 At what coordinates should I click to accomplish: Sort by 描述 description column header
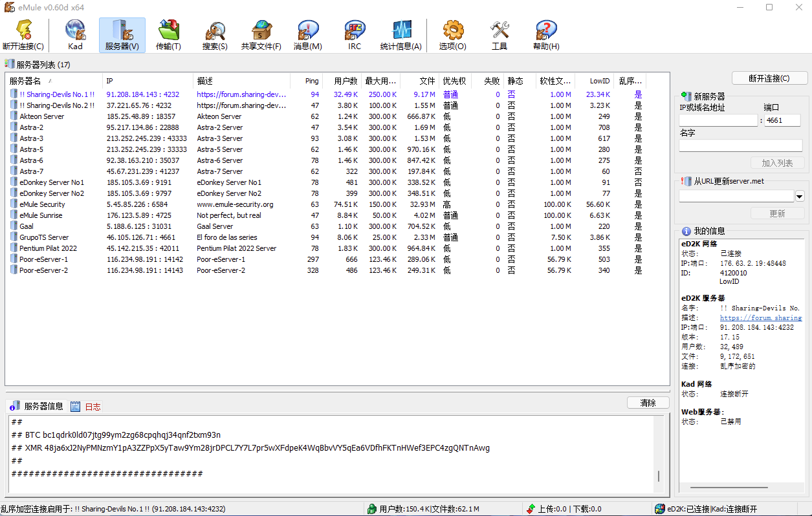point(241,81)
